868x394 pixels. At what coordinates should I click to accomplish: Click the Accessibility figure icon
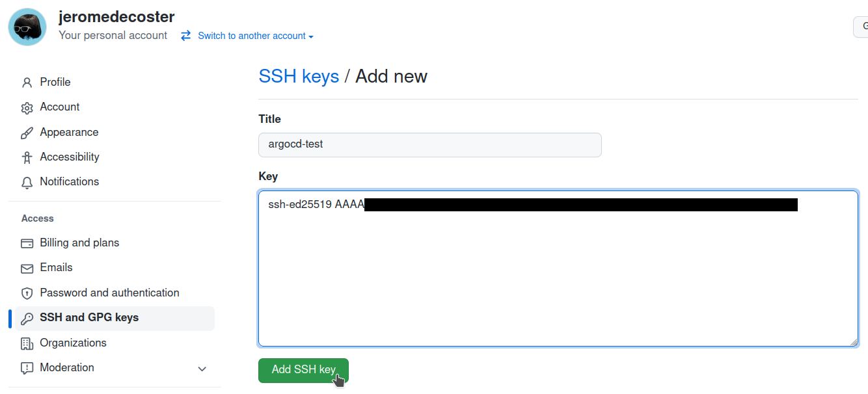(27, 157)
